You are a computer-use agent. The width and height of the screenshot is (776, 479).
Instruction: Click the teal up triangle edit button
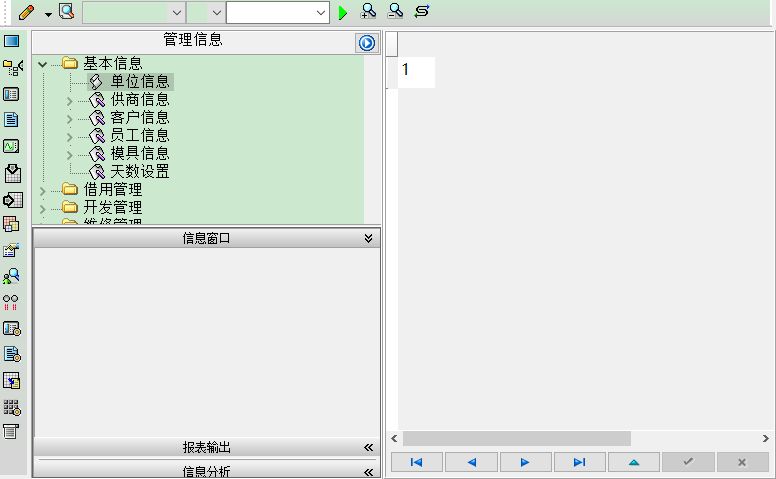(x=634, y=462)
